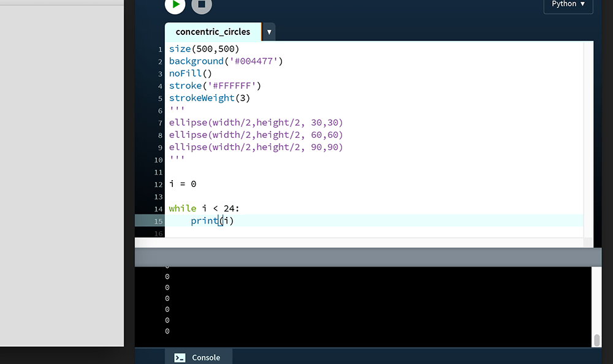Select the concentric_circles tab
Image resolution: width=613 pixels, height=364 pixels.
point(213,32)
